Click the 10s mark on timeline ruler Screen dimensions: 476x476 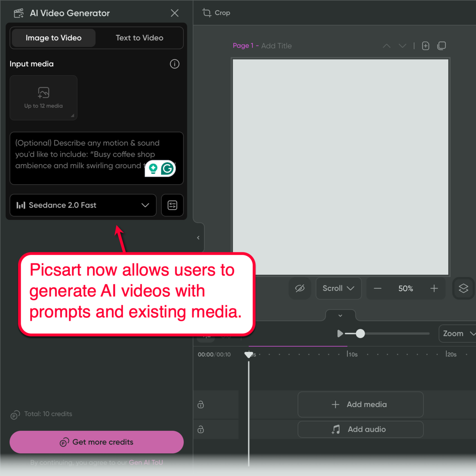pos(352,354)
